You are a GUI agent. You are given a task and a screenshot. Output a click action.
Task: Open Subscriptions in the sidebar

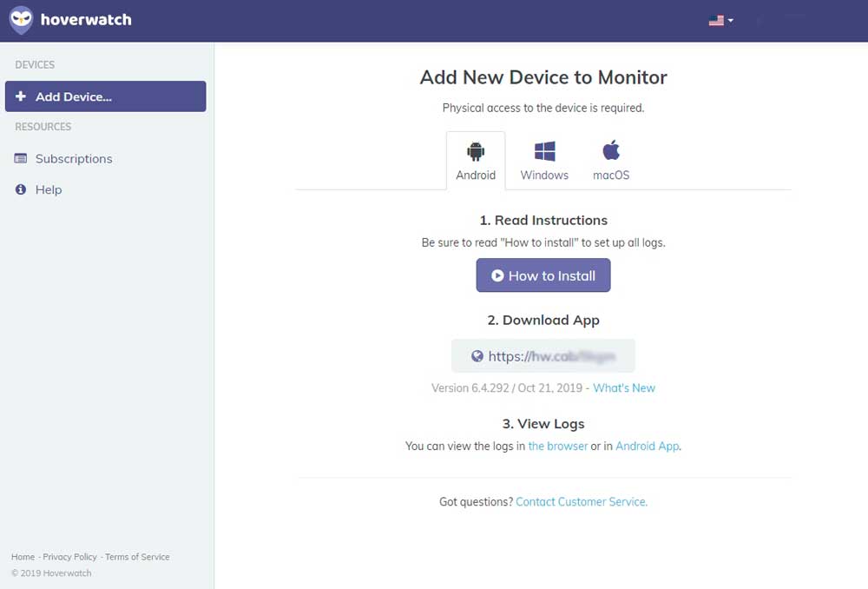click(x=74, y=158)
